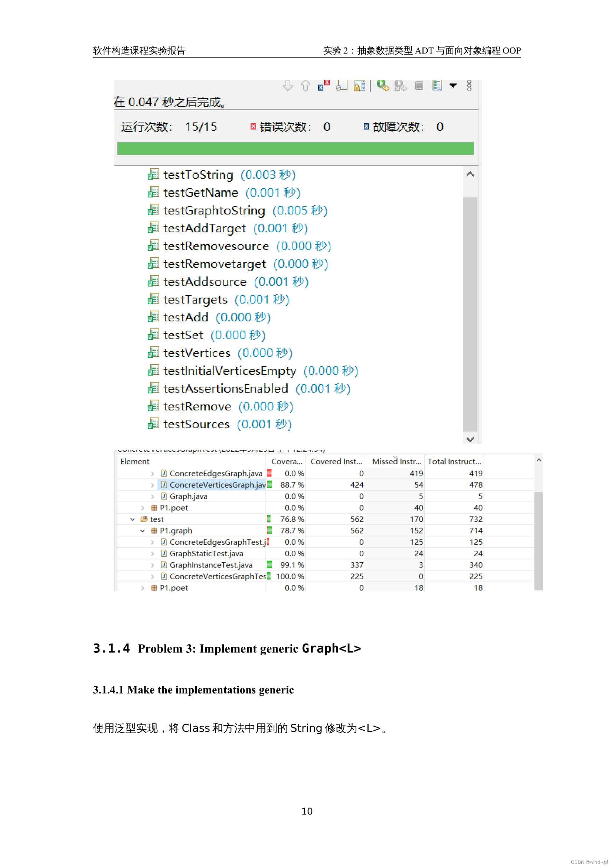Screen dimensions: 614x868
Task: Click the 88.7 % coverage bar
Action: pyautogui.click(x=270, y=485)
